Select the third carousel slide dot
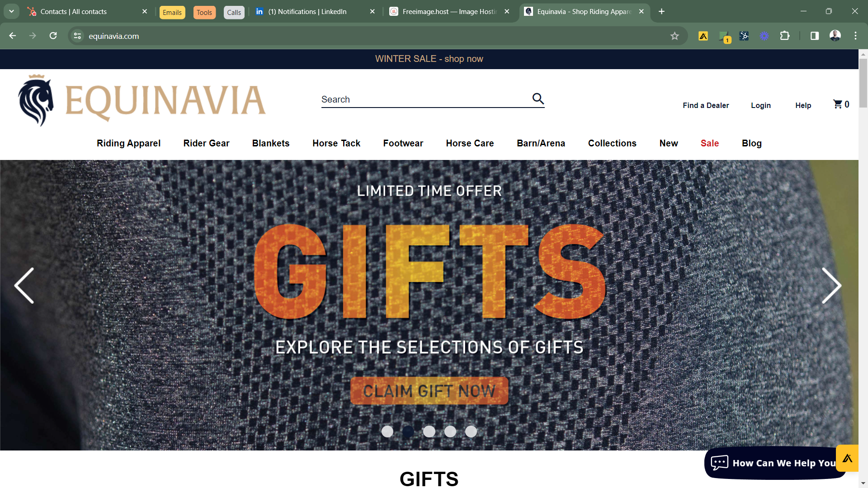The width and height of the screenshot is (868, 488). point(429,432)
